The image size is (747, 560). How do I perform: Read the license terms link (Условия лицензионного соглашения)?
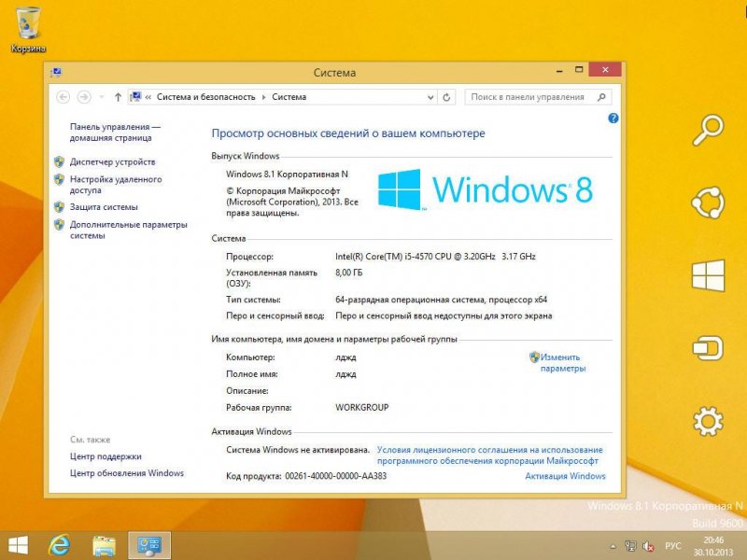[x=489, y=455]
